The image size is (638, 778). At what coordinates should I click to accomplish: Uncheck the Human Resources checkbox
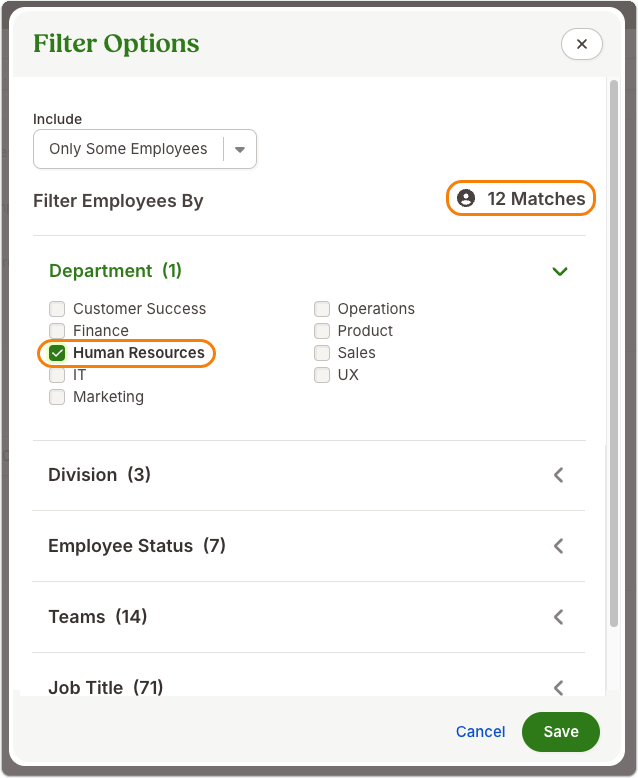[57, 353]
